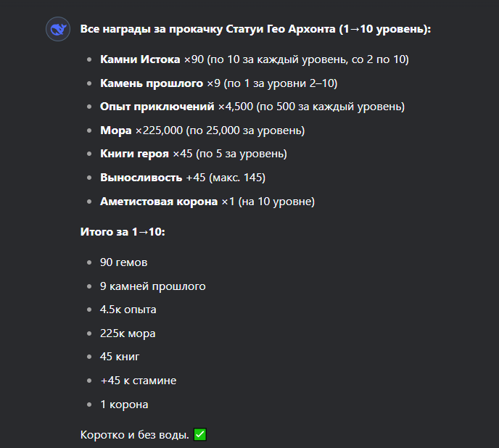Click the bold word Мора
This screenshot has height=448, width=499.
116,130
